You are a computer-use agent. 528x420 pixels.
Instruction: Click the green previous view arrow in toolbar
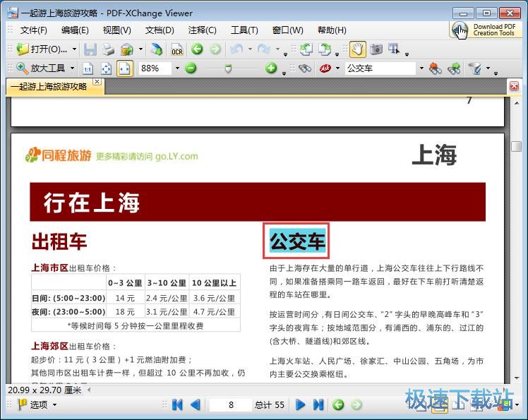[197, 49]
